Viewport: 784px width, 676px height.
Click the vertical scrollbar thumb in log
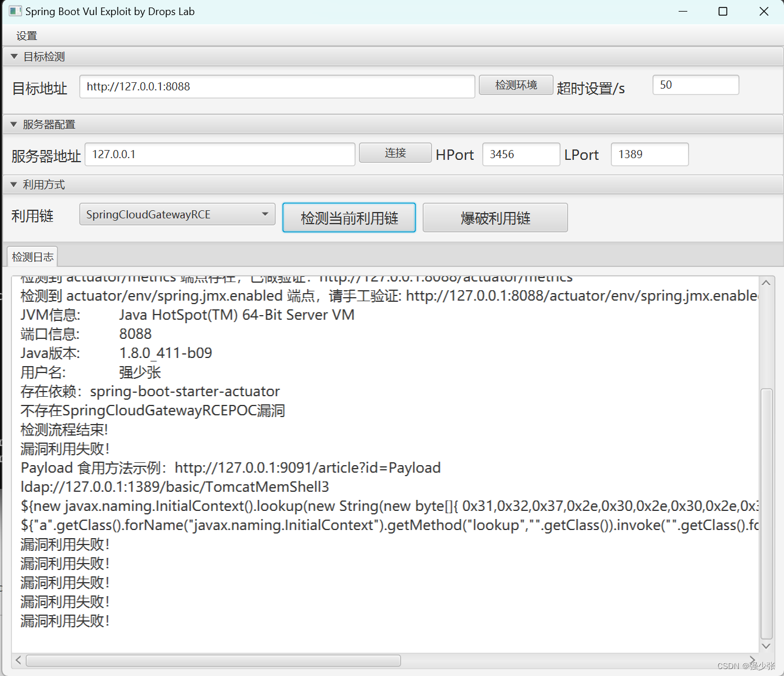(766, 513)
